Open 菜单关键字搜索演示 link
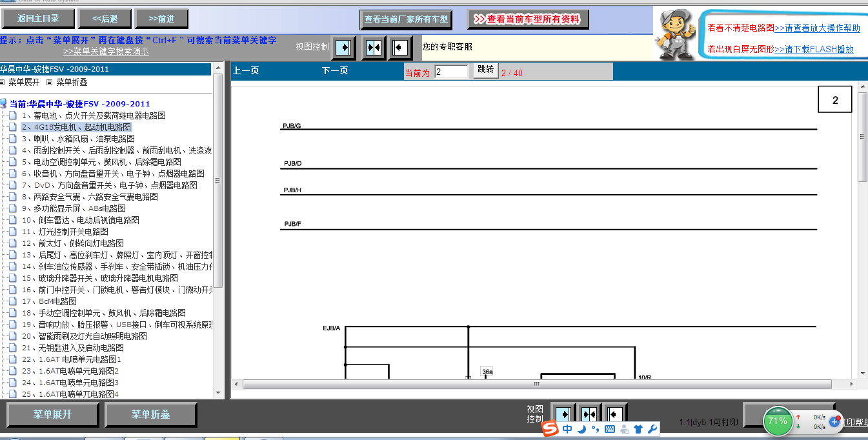This screenshot has height=440, width=868. click(x=106, y=52)
